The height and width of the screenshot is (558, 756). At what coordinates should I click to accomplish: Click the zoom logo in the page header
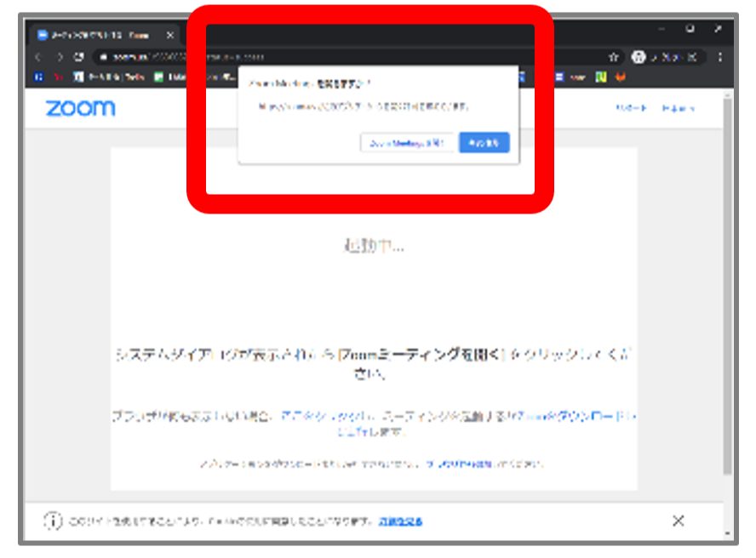point(81,108)
